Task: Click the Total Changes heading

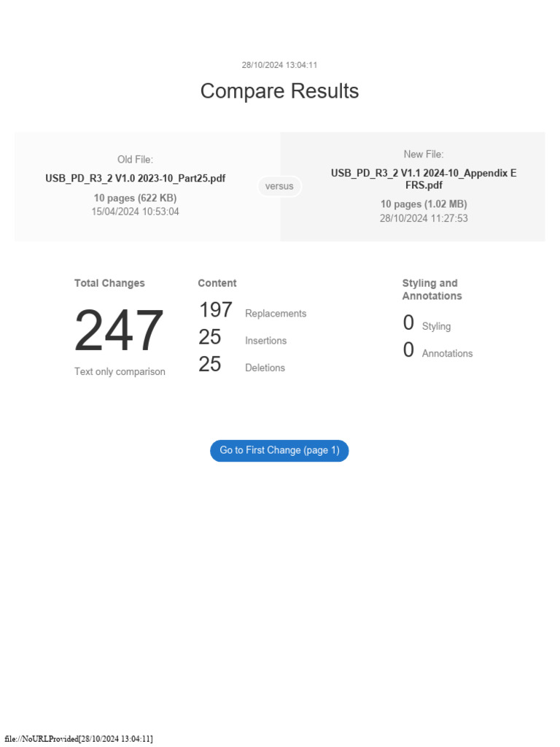Action: (x=109, y=283)
